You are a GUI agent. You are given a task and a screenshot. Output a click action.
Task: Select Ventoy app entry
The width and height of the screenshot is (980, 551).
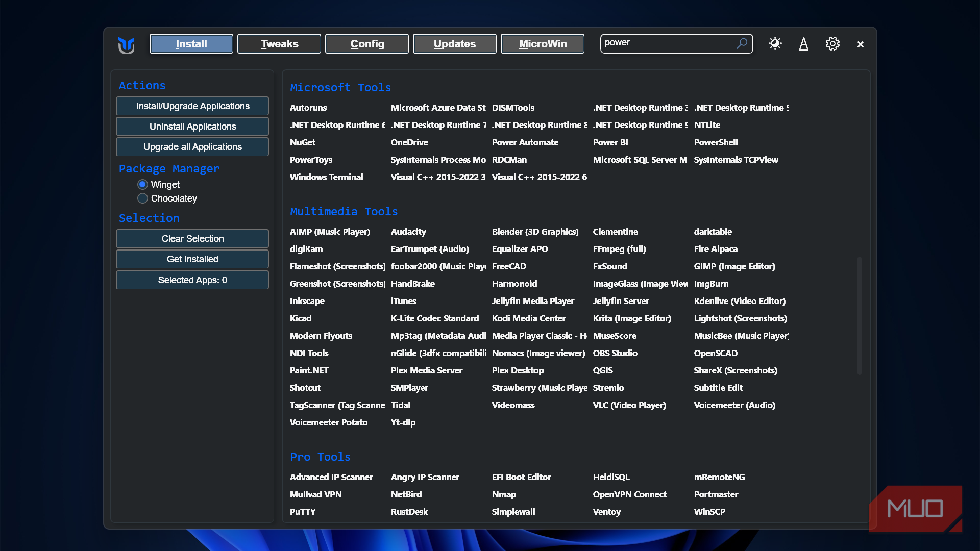[606, 512]
